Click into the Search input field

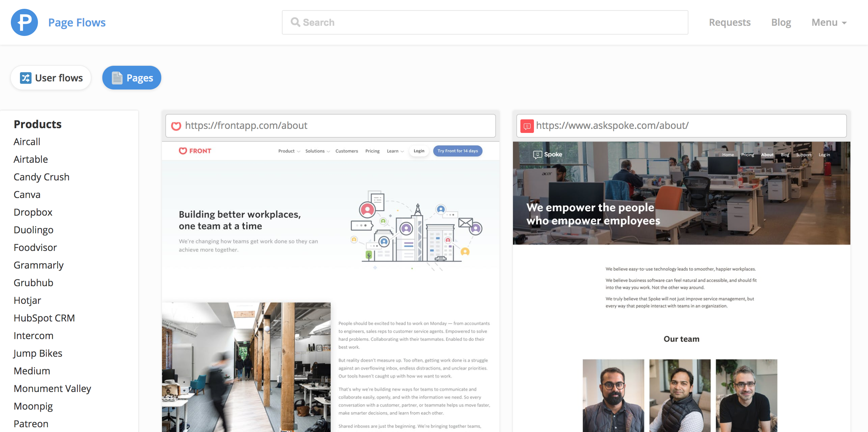(x=484, y=22)
